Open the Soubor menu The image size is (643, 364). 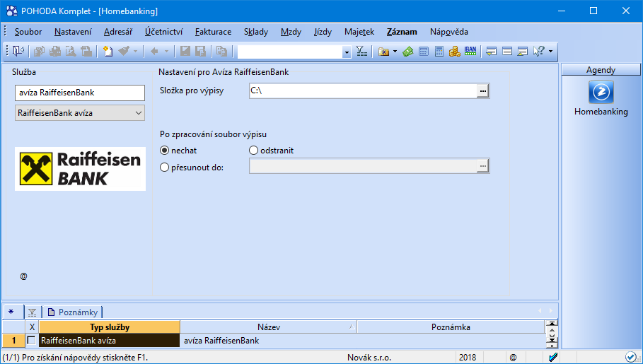tap(28, 32)
